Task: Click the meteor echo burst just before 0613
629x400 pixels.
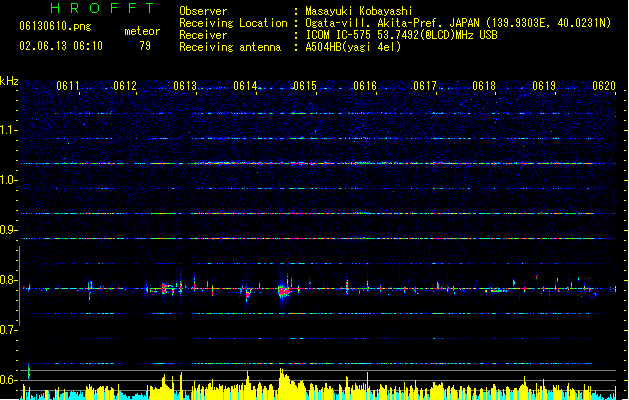Action: pos(164,288)
